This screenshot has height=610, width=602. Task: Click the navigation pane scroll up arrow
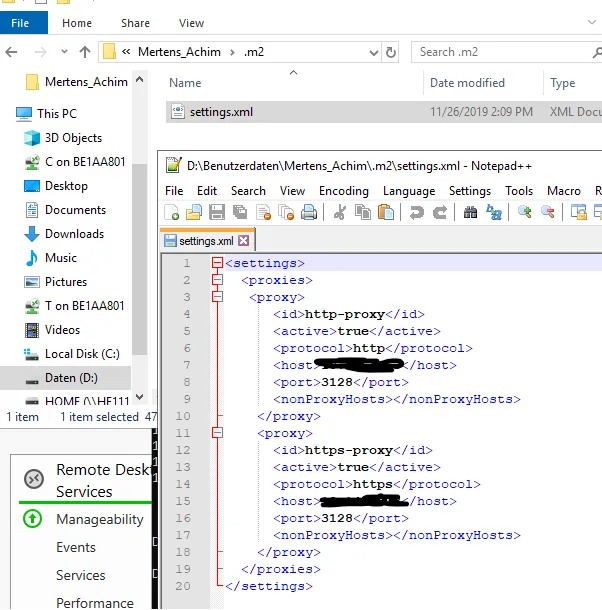(x=139, y=80)
